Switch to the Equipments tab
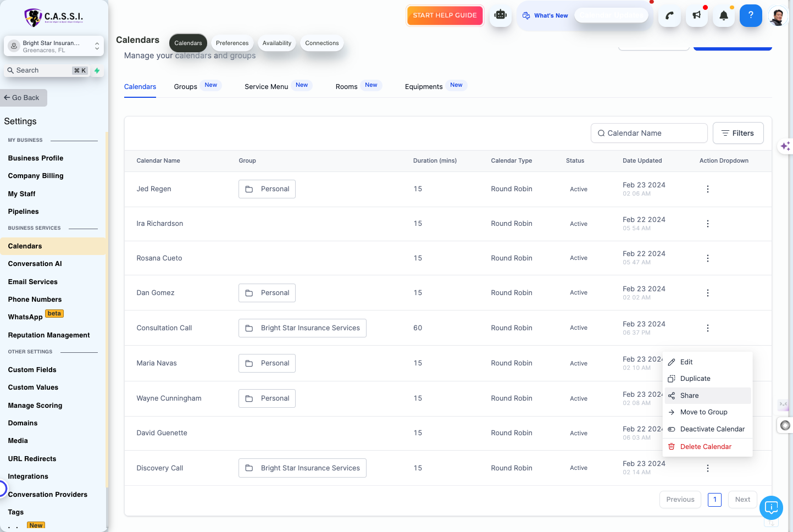The image size is (793, 532). pyautogui.click(x=424, y=87)
